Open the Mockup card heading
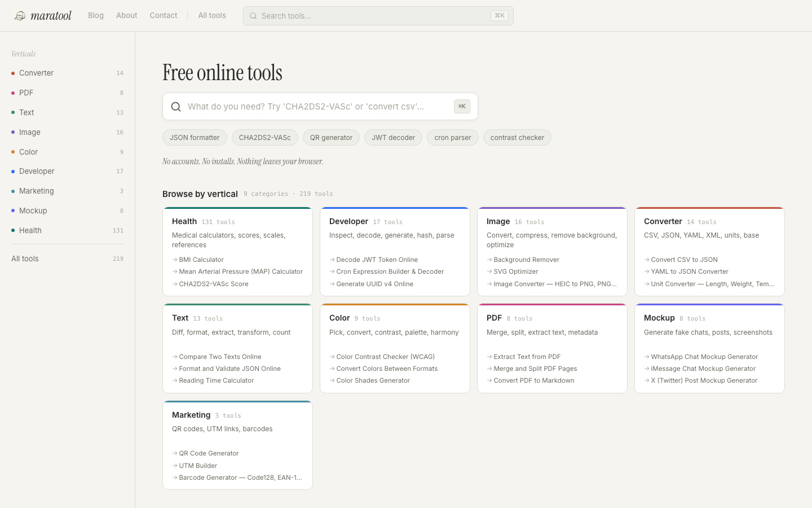 [659, 318]
